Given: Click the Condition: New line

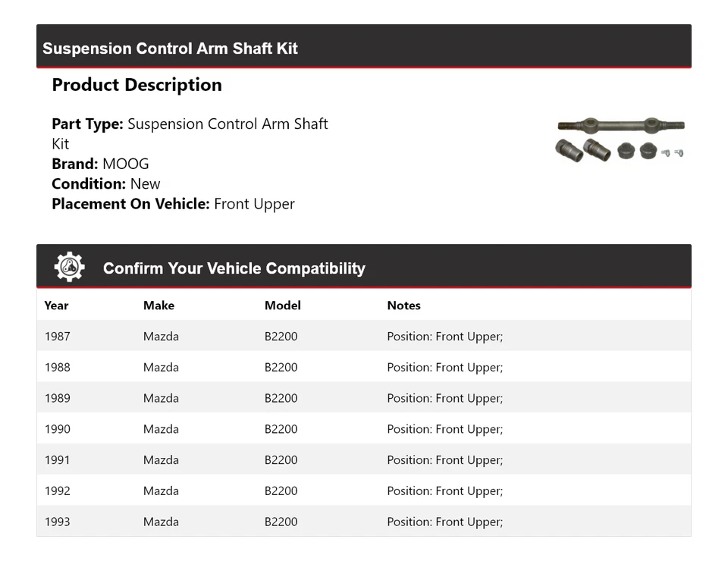Looking at the screenshot, I should [x=106, y=183].
